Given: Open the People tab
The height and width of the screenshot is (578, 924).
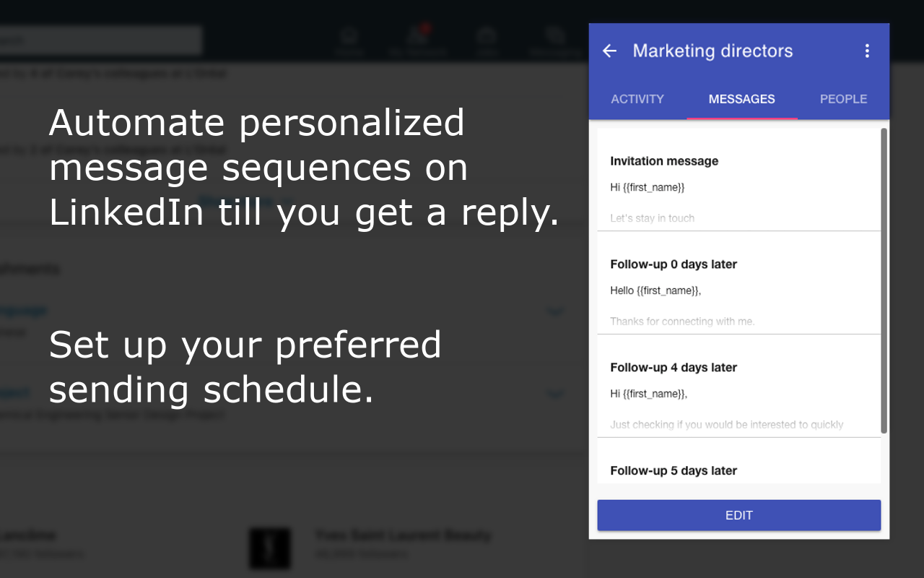Looking at the screenshot, I should tap(843, 99).
